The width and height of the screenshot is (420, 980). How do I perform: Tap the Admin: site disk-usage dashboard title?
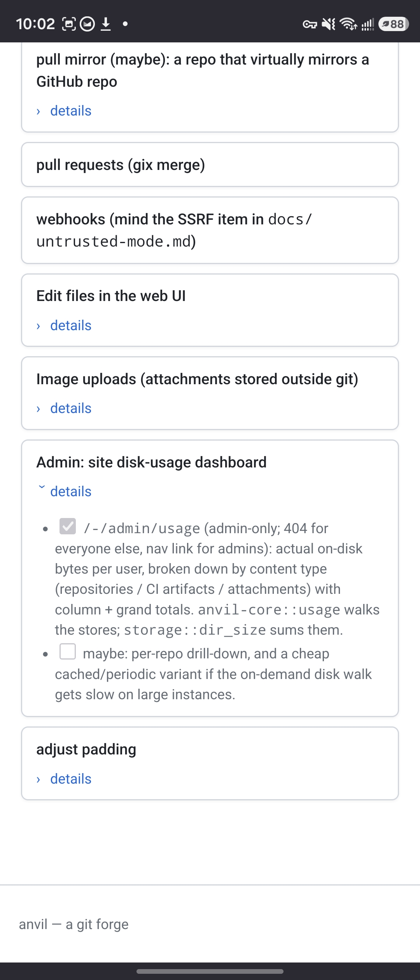click(x=151, y=462)
